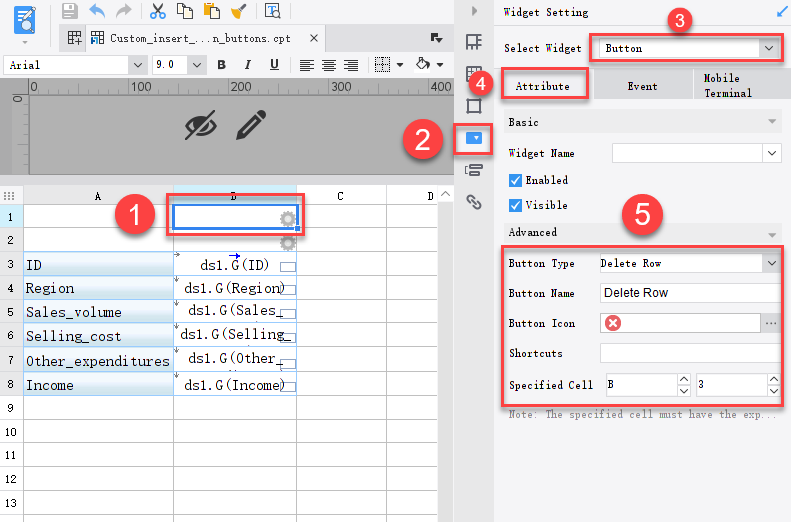Screen dimensions: 791x522
Task: Open the condition attributes panel icon
Action: click(x=474, y=170)
